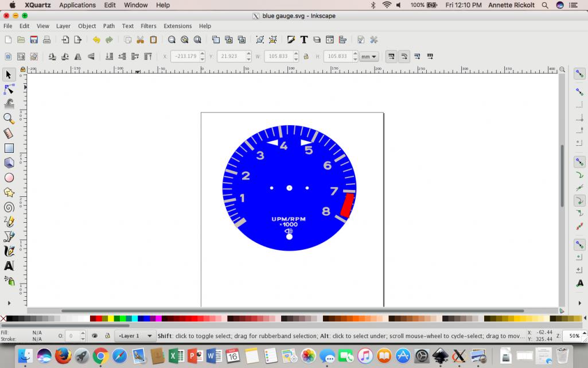Toggle the current layer lock
The height and width of the screenshot is (368, 588).
(107, 336)
